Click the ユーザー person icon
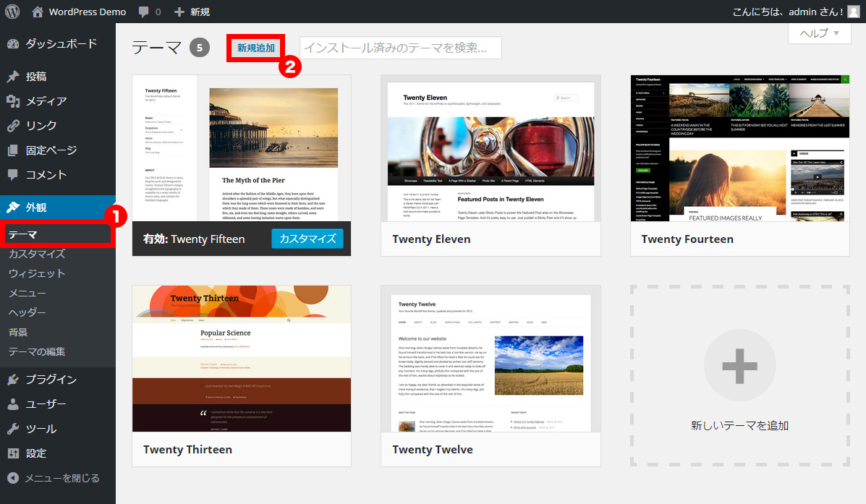Screen dimensions: 866x504 coord(13,404)
